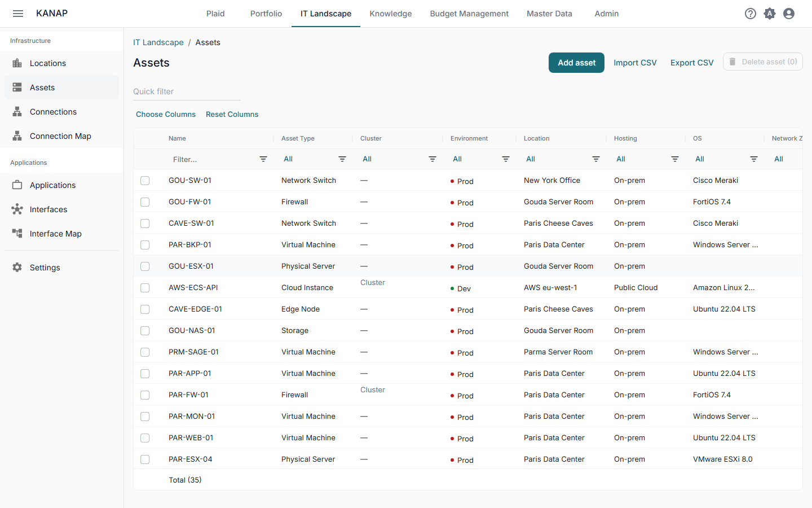Click the Assets server icon in sidebar
The image size is (812, 508).
click(17, 87)
